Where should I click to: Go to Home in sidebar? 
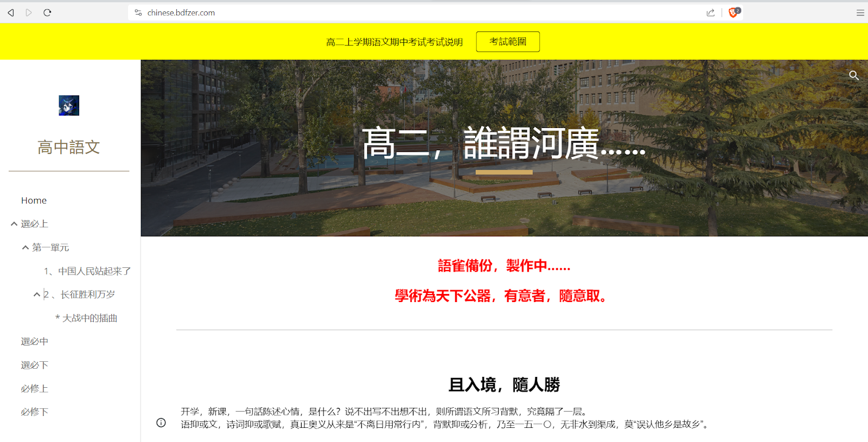pos(34,201)
